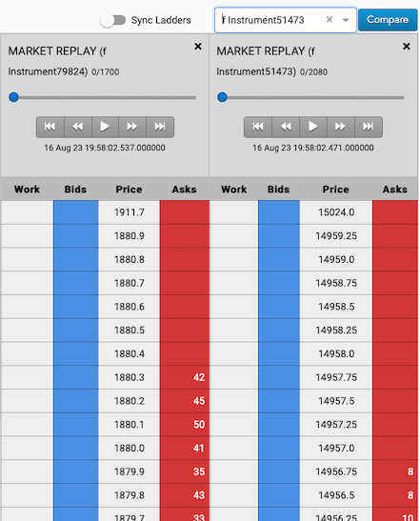The height and width of the screenshot is (521, 420).
Task: Rewind the Instrument51473 replay
Action: [x=286, y=127]
